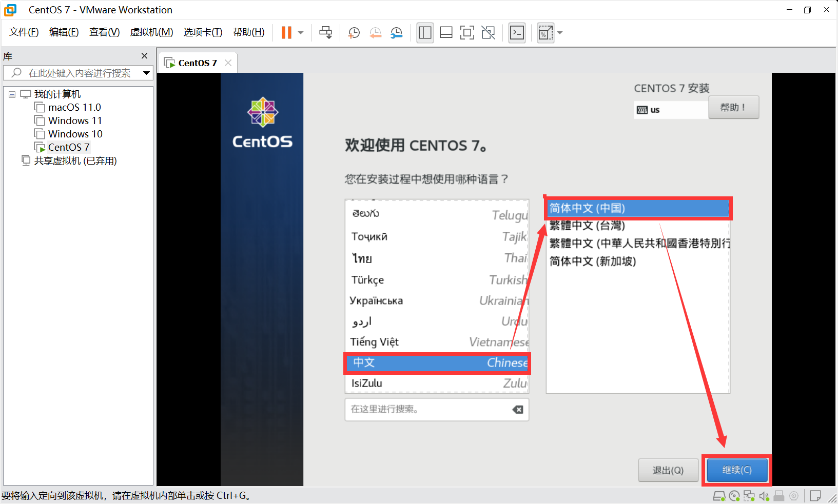Switch to the CentOS 7 tab

197,62
